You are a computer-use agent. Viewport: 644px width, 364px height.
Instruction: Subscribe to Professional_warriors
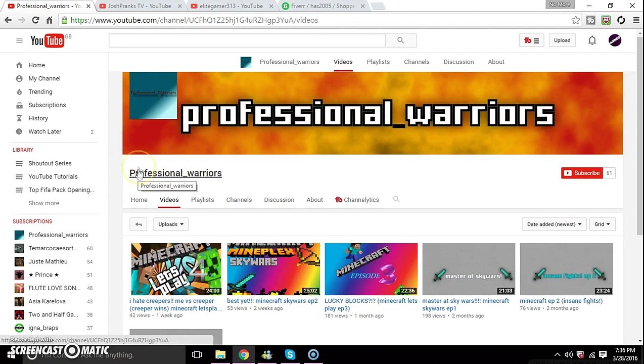click(582, 173)
